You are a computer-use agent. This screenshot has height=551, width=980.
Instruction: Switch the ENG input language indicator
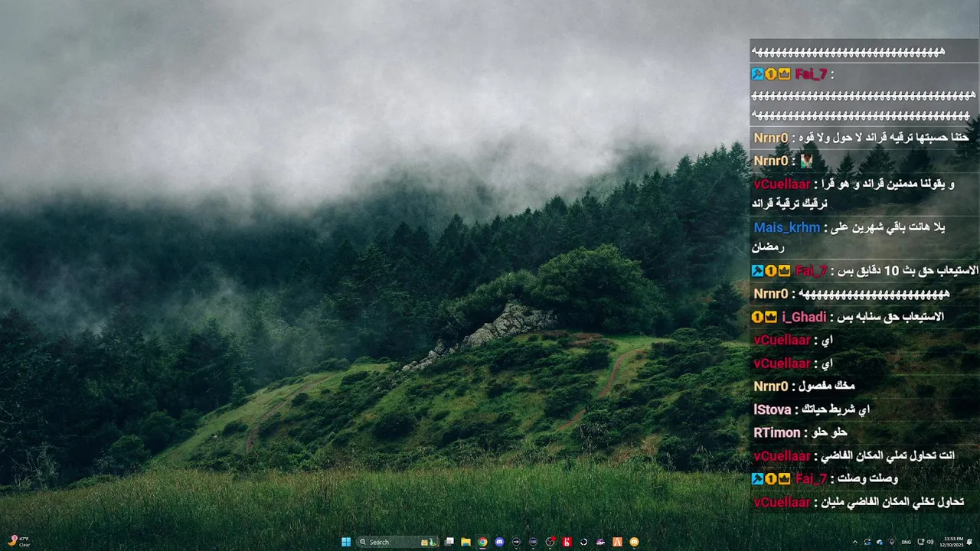point(906,542)
